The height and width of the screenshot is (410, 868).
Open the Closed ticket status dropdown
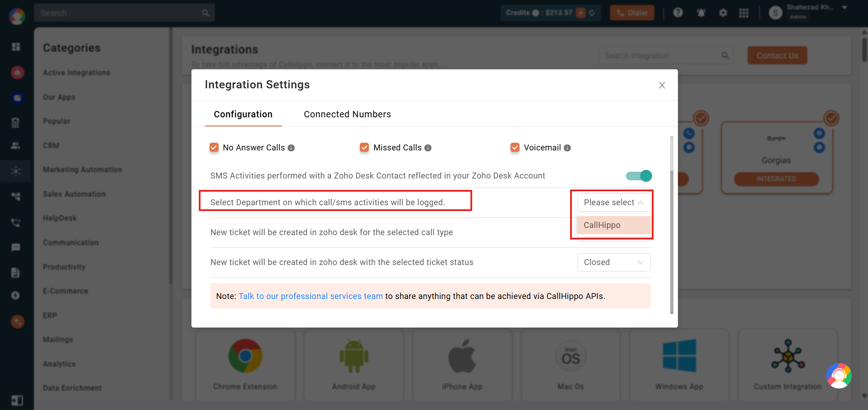tap(614, 262)
